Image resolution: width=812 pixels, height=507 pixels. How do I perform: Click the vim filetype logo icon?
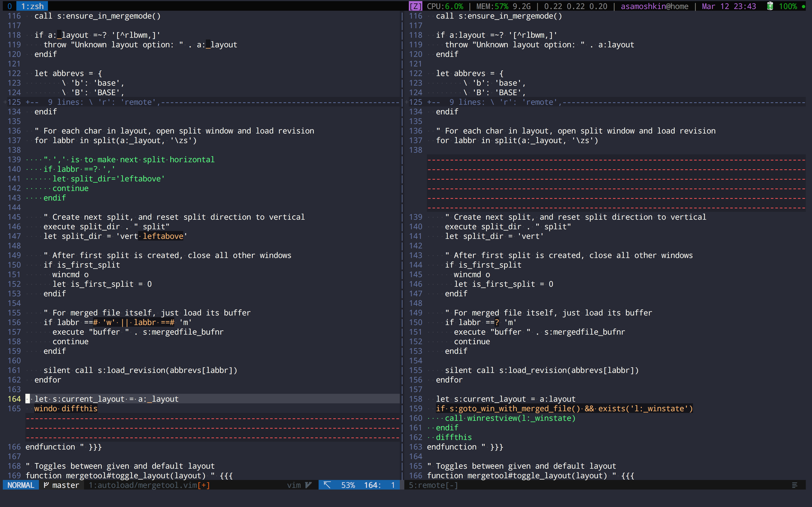pyautogui.click(x=308, y=485)
